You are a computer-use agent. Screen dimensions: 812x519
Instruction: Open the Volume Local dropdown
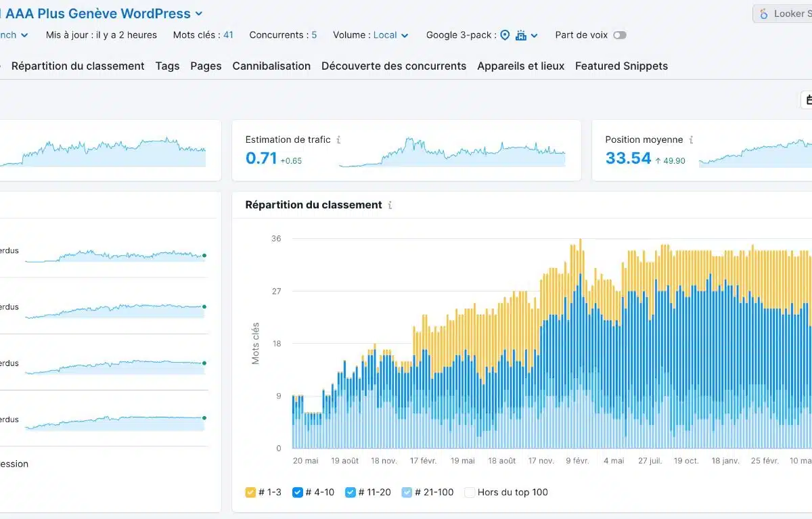[x=391, y=35]
